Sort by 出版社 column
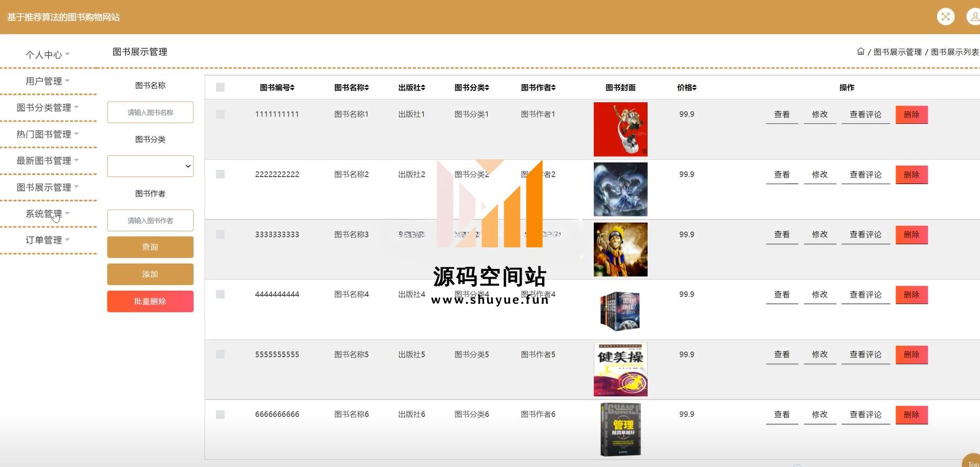The width and height of the screenshot is (980, 467). (412, 87)
